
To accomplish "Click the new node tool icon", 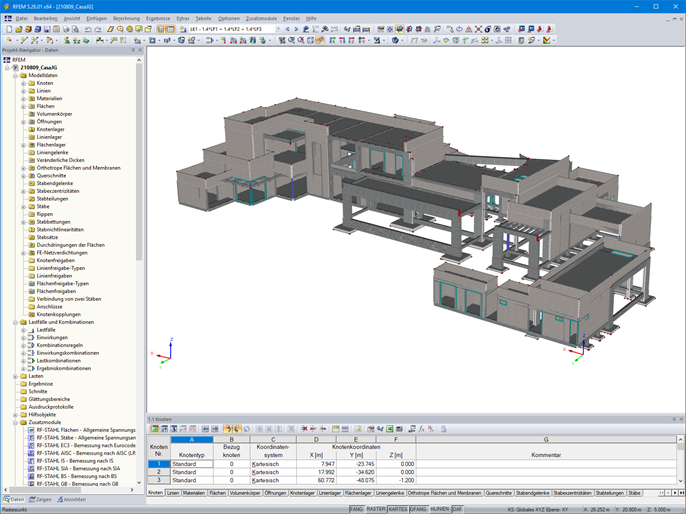I will point(9,41).
